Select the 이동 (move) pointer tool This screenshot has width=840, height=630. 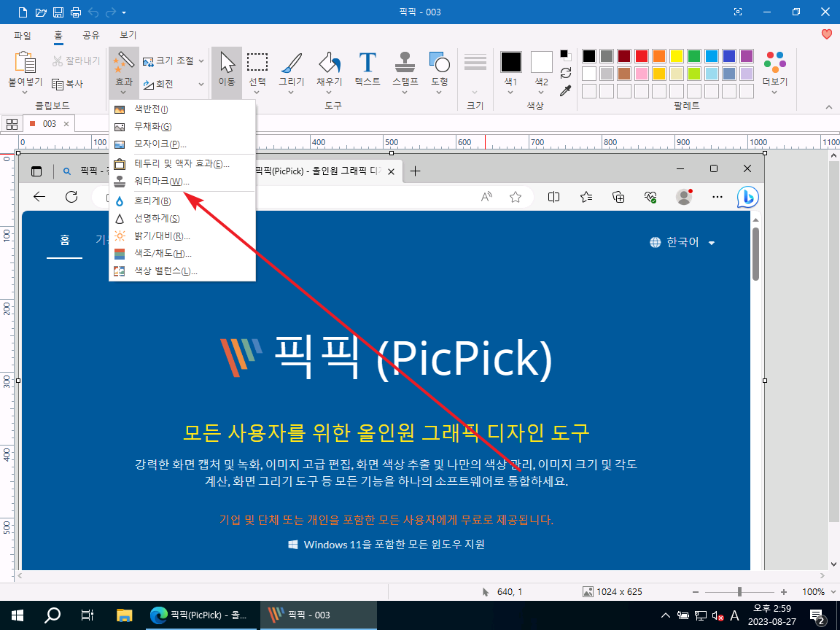tap(227, 71)
